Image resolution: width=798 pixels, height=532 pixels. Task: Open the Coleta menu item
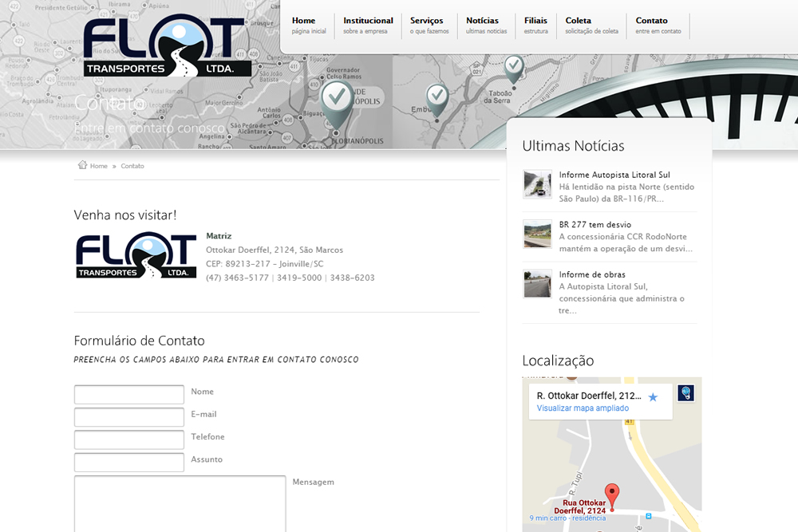click(x=591, y=26)
